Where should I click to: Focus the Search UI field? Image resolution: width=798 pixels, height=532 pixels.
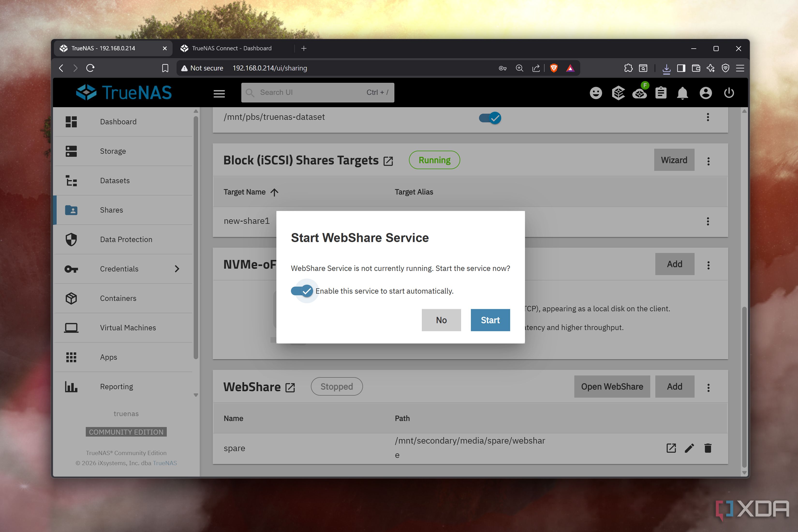point(318,92)
